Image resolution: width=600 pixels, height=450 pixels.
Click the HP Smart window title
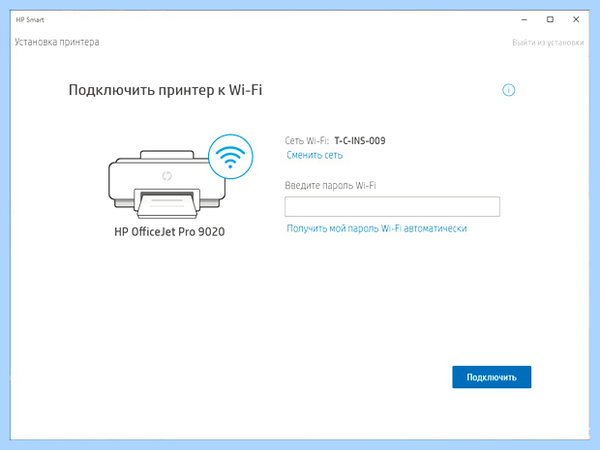click(30, 20)
